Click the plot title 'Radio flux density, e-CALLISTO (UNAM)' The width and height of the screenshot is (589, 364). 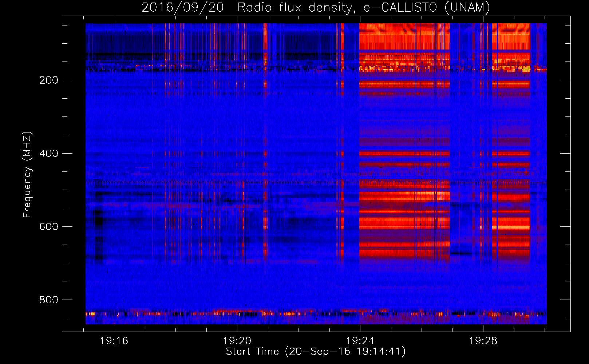[x=364, y=7]
